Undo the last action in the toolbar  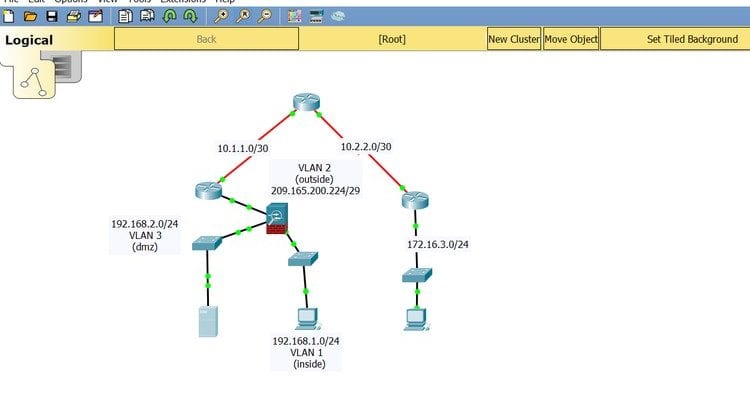(169, 17)
